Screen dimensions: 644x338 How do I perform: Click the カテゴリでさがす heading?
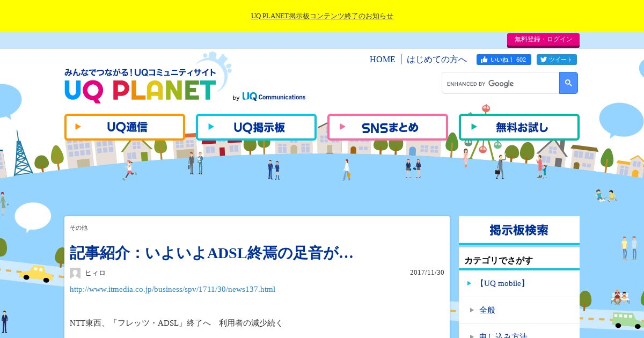pyautogui.click(x=499, y=261)
